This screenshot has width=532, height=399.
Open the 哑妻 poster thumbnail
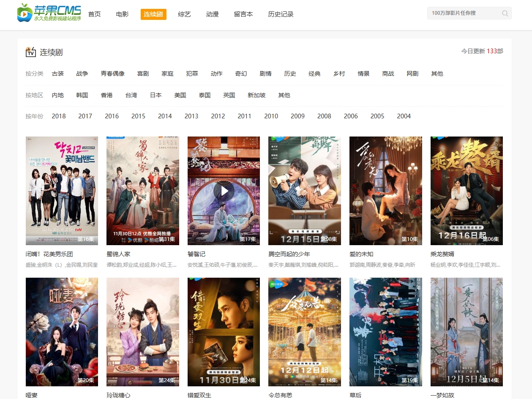coord(62,332)
